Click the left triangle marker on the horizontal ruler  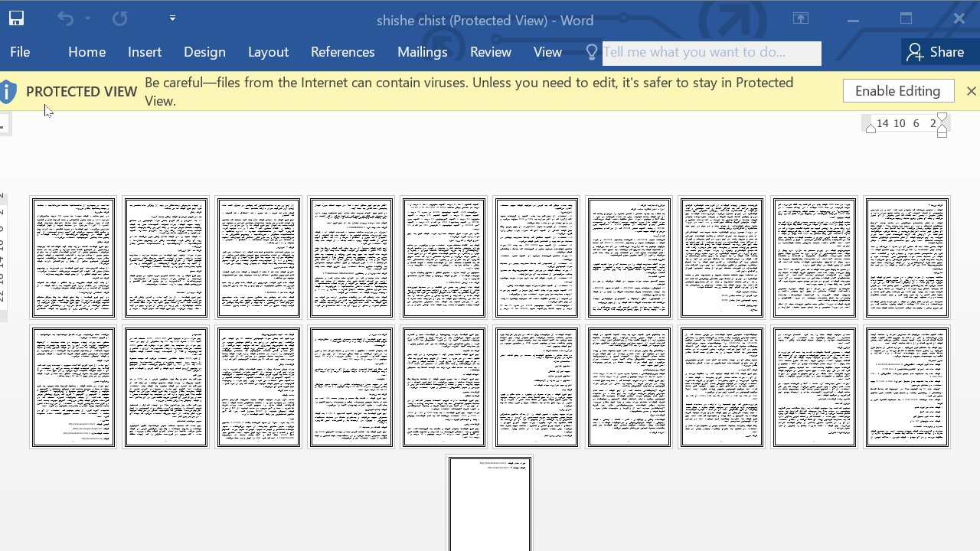(x=871, y=129)
